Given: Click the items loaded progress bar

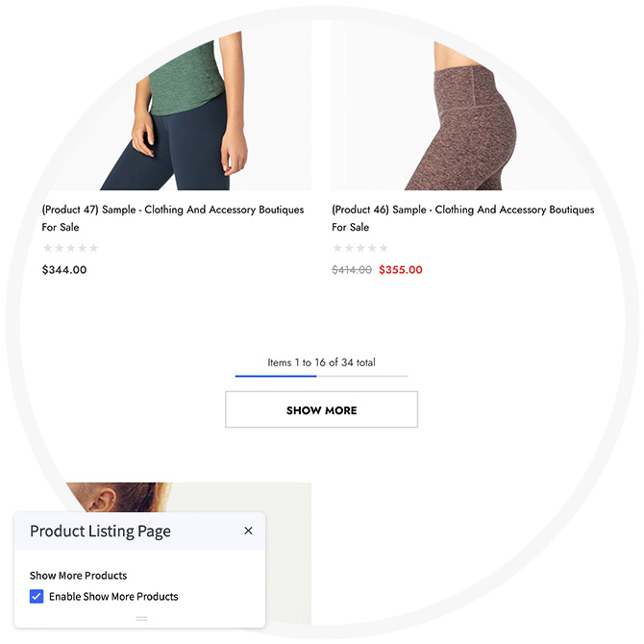Looking at the screenshot, I should (321, 376).
